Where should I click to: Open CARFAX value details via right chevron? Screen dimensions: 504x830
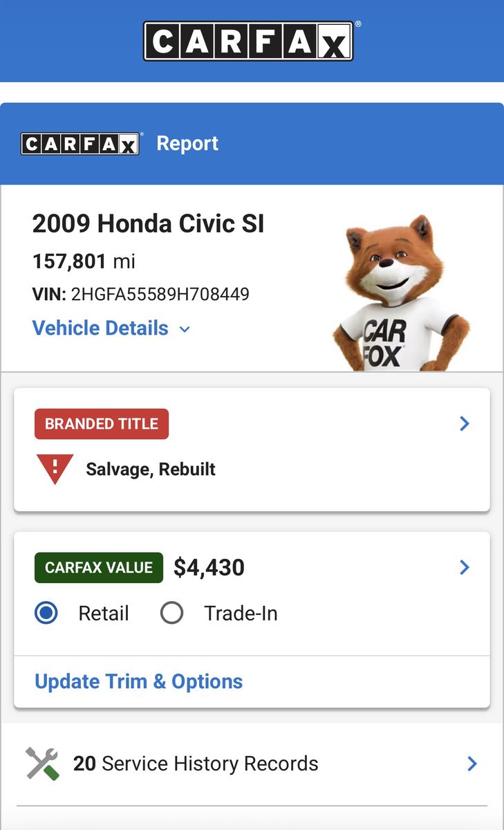tap(465, 567)
